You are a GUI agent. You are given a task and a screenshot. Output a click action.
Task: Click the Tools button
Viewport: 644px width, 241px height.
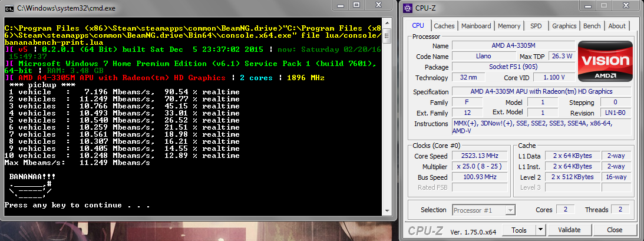pos(518,230)
